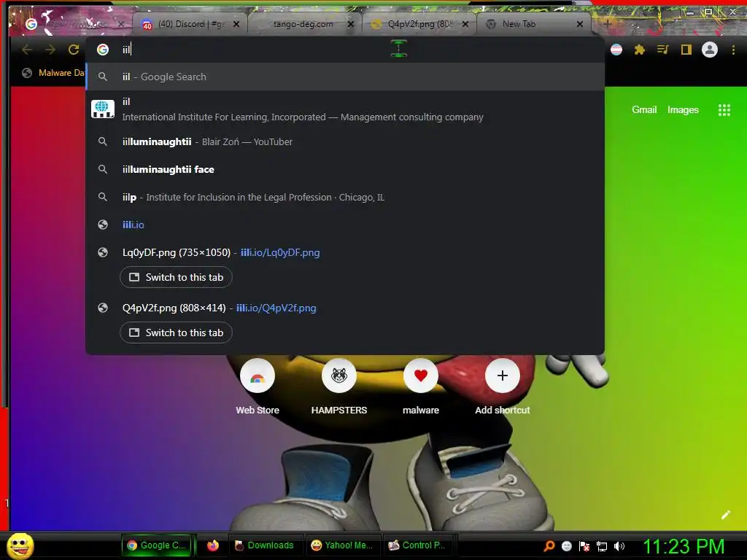Click the Customize page pencil icon
Screen dimensions: 747x560
pos(726,515)
